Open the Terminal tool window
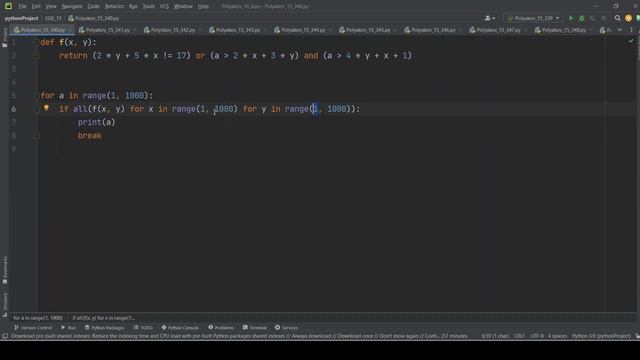This screenshot has height=360, width=640. 254,328
